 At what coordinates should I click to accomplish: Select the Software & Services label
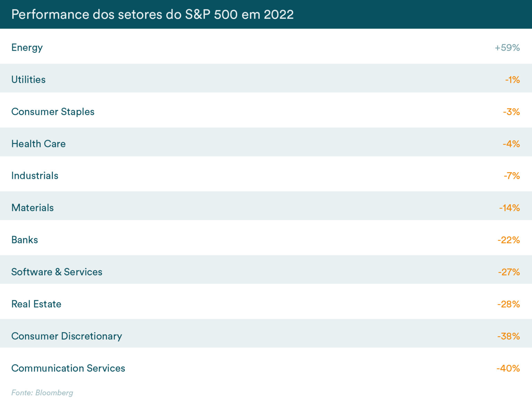pyautogui.click(x=57, y=272)
